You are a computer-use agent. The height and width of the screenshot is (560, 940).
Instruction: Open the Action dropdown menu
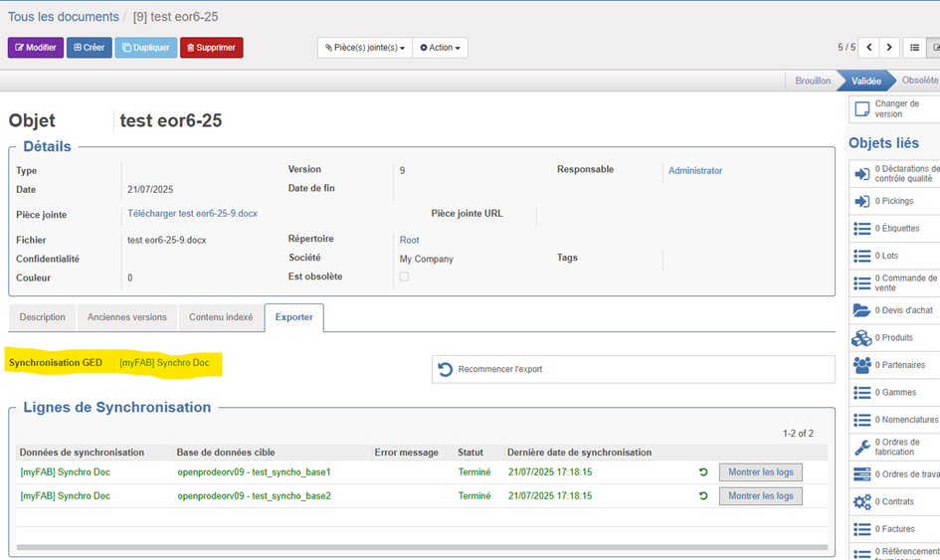(440, 48)
